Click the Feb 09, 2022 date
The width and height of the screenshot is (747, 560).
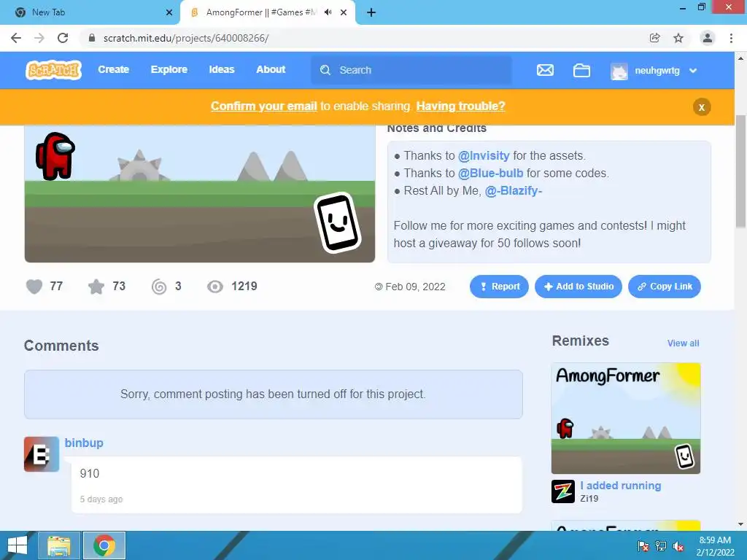415,287
